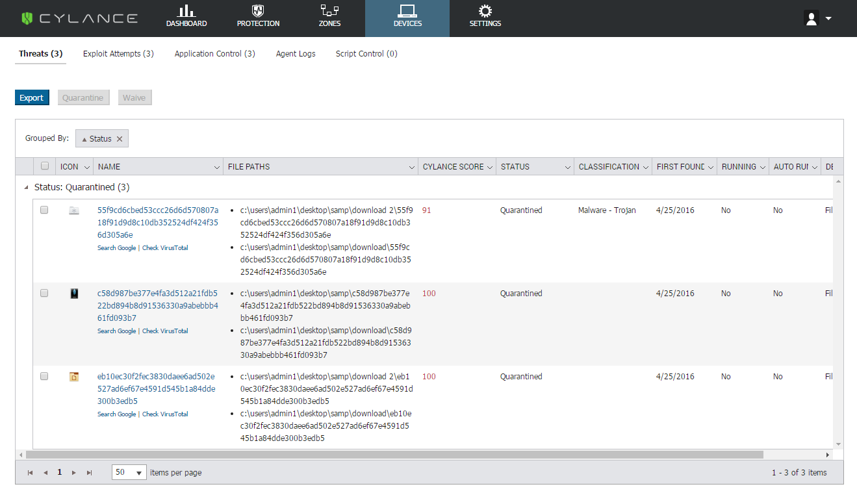Open the items per page dropdown

click(x=129, y=473)
